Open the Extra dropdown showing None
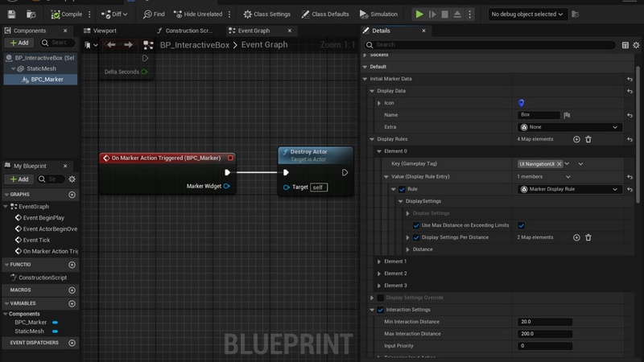 (569, 127)
